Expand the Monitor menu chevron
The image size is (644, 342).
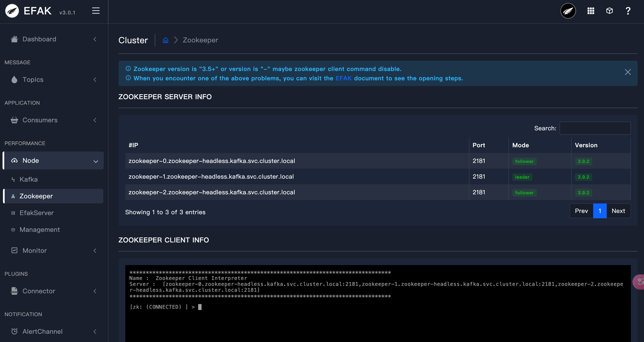click(95, 251)
